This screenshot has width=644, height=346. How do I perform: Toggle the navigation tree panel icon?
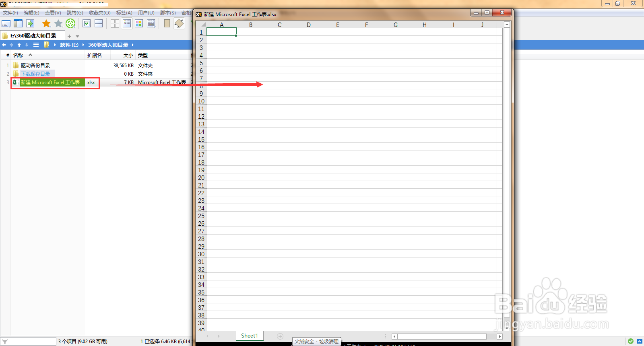coord(6,24)
